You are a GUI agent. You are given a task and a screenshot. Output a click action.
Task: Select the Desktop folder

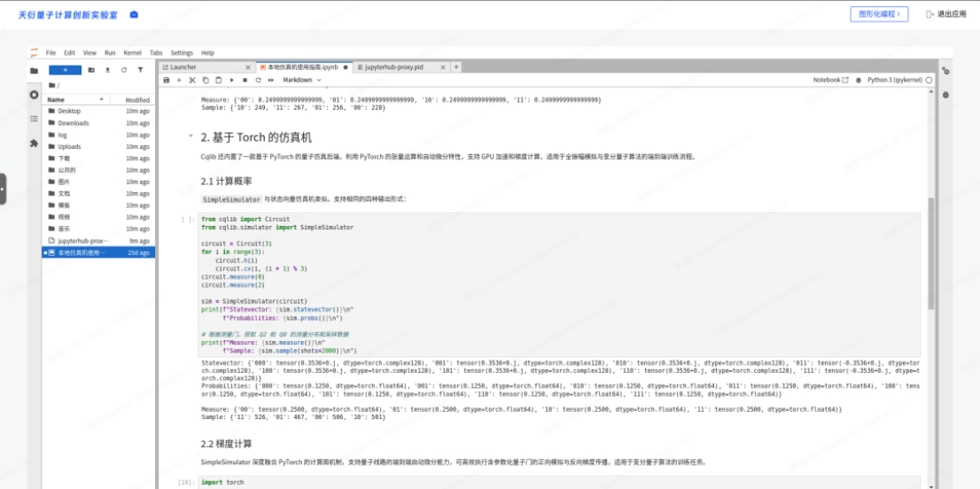[x=98, y=111]
